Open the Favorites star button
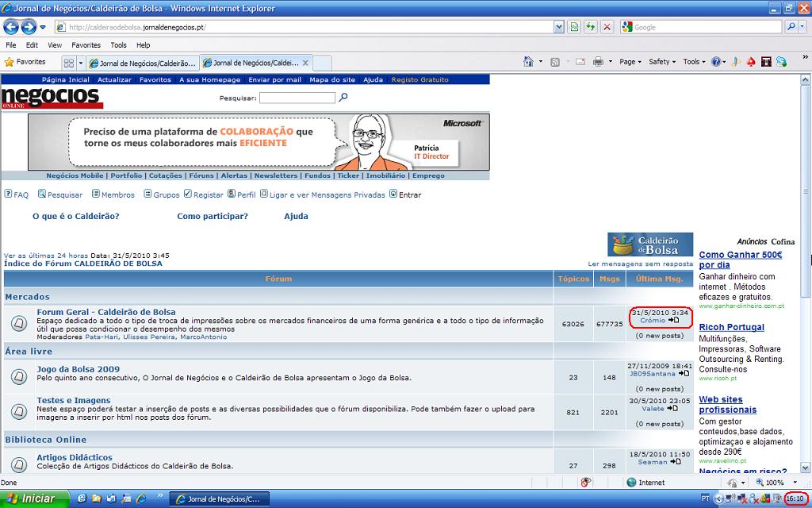This screenshot has height=508, width=812. [x=25, y=62]
